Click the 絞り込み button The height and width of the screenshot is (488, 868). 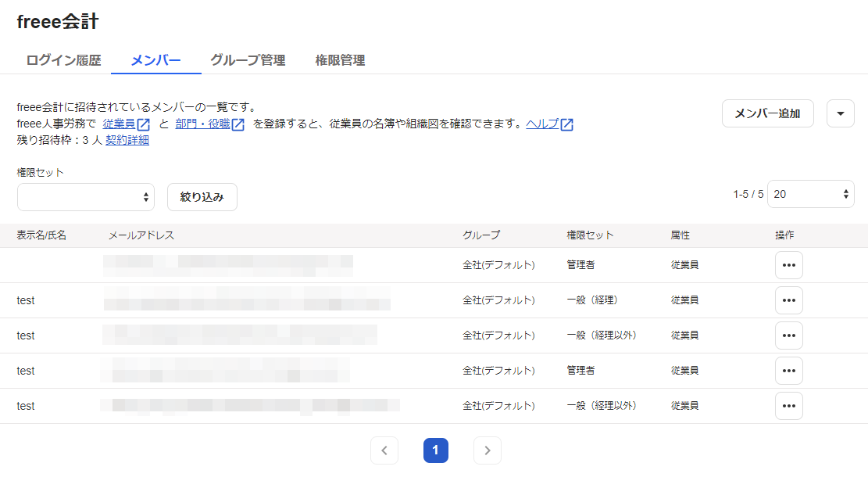click(x=202, y=197)
